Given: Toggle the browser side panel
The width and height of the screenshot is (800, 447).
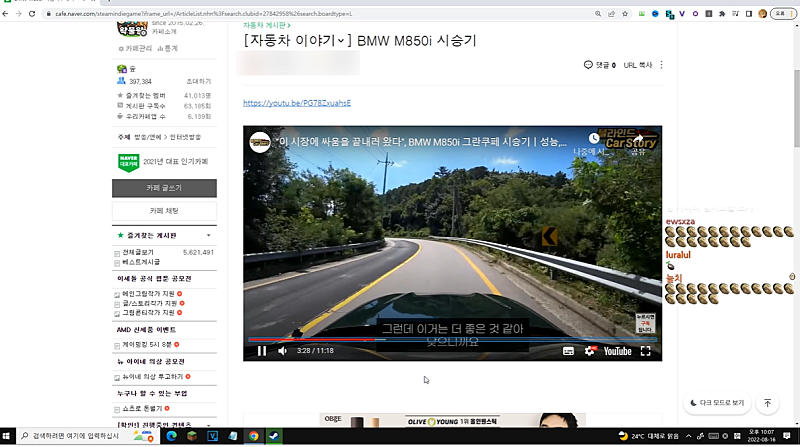Looking at the screenshot, I should click(x=748, y=14).
